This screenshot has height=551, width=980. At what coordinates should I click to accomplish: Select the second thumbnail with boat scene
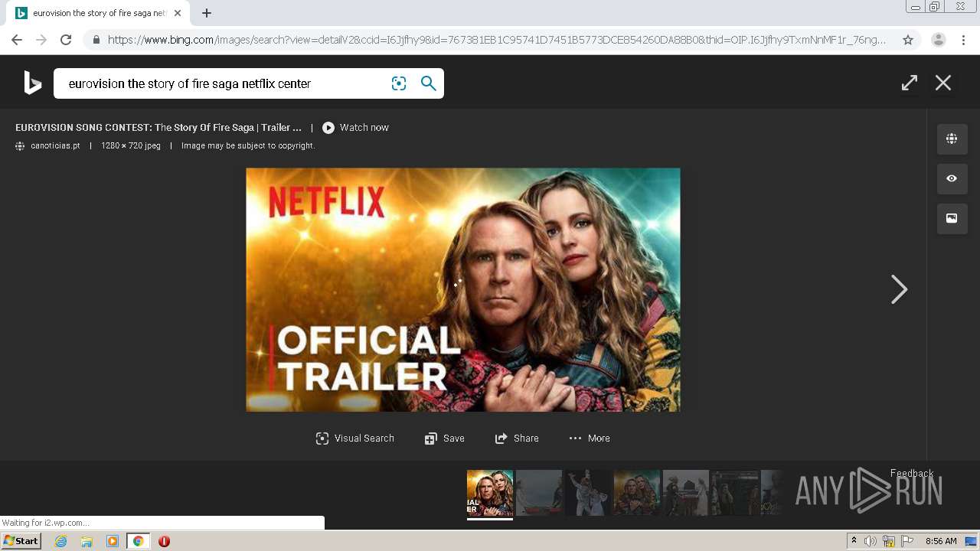539,493
